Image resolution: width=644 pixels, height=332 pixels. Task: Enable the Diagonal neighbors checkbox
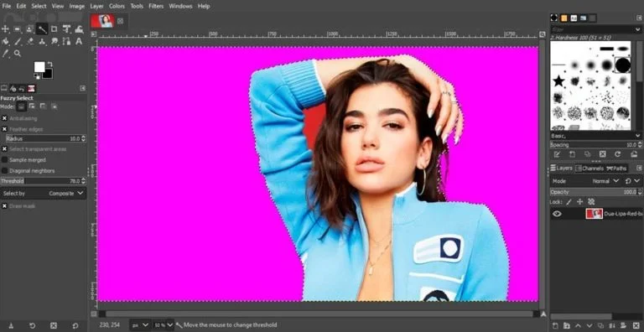tap(4, 170)
